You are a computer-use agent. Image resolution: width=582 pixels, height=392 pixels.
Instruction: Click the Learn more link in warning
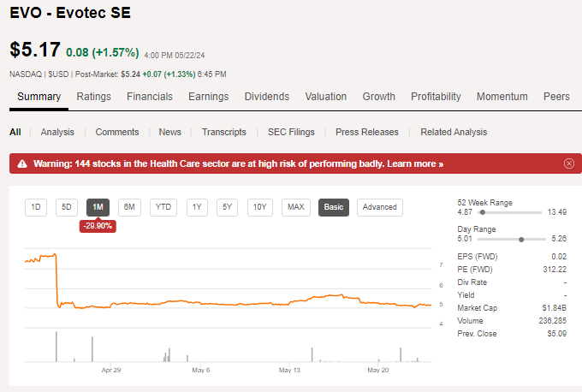(x=415, y=163)
